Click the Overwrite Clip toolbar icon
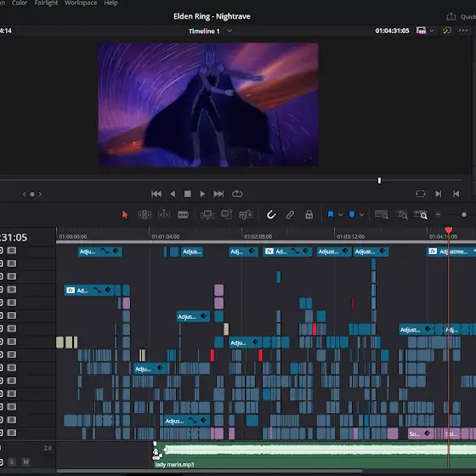The image size is (476, 476). [226, 214]
